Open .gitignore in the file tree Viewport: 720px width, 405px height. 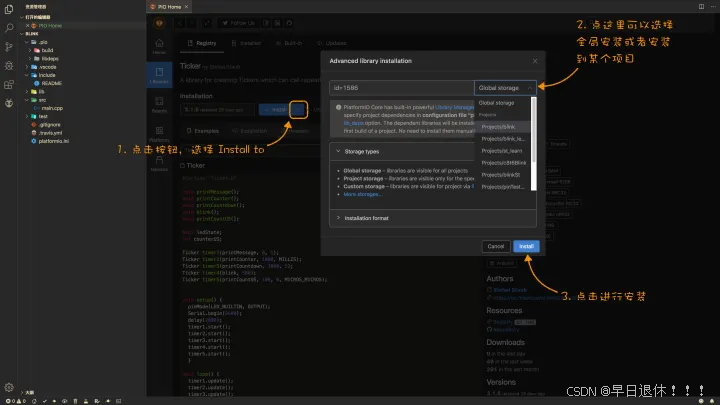pos(46,124)
